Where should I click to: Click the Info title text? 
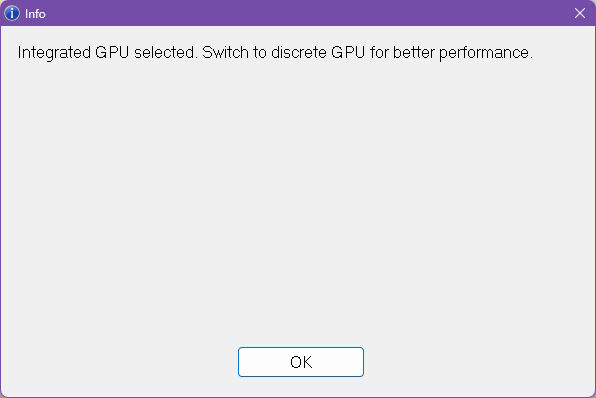tap(35, 14)
